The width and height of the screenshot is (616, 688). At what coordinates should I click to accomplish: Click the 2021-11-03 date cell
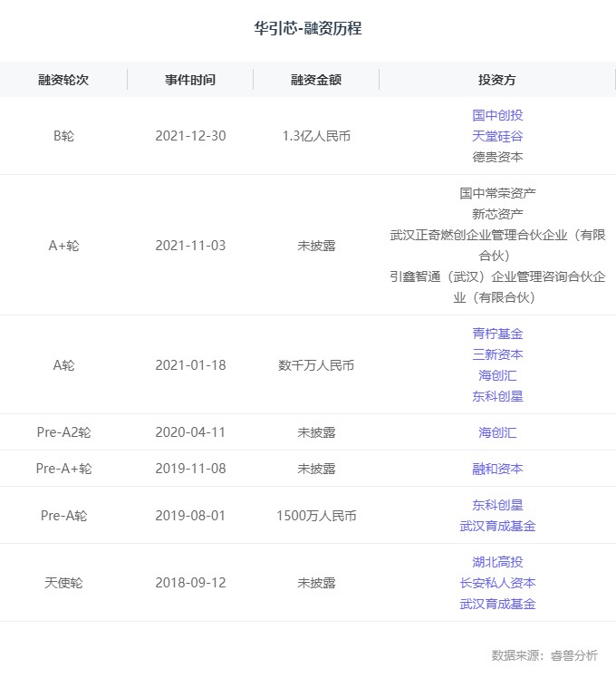(x=190, y=246)
